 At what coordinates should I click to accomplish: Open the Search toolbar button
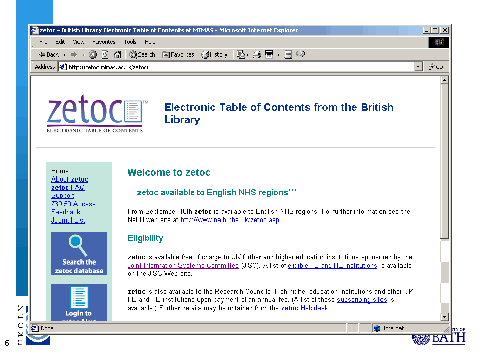coord(142,54)
